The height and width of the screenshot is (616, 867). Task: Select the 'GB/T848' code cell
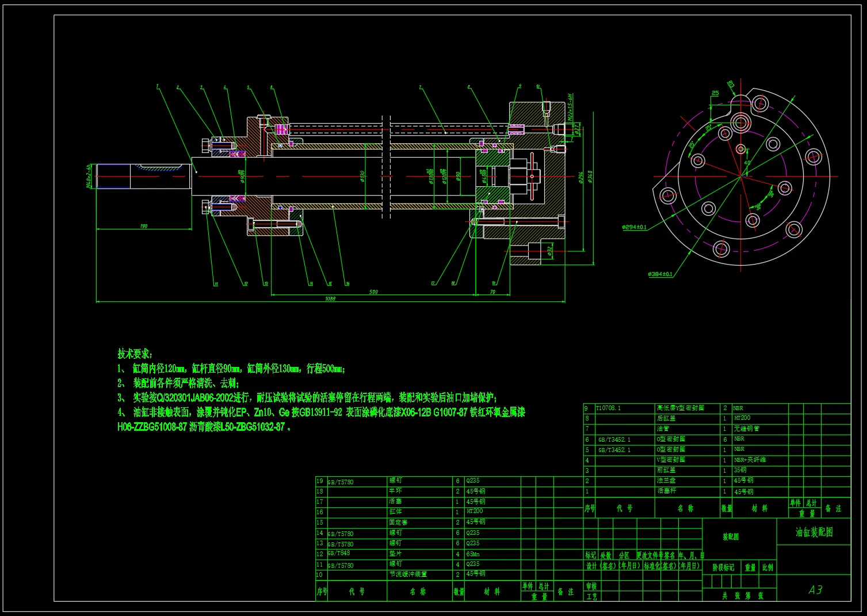pos(339,553)
